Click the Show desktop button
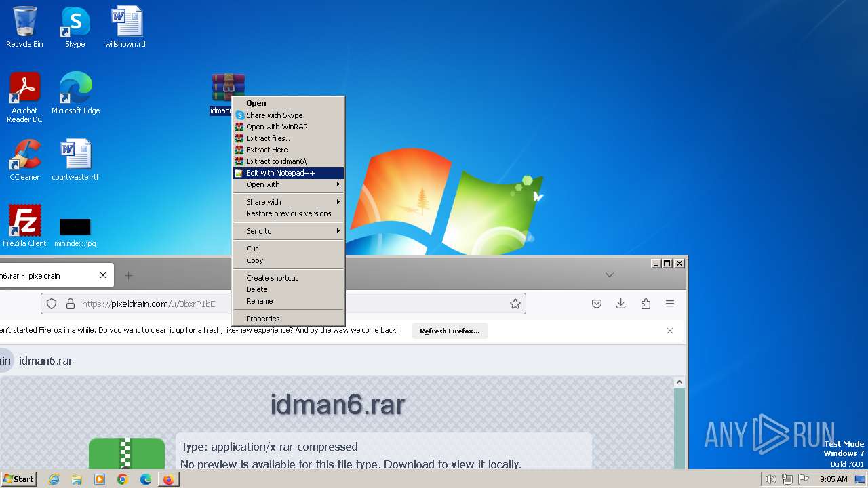 pyautogui.click(x=861, y=479)
